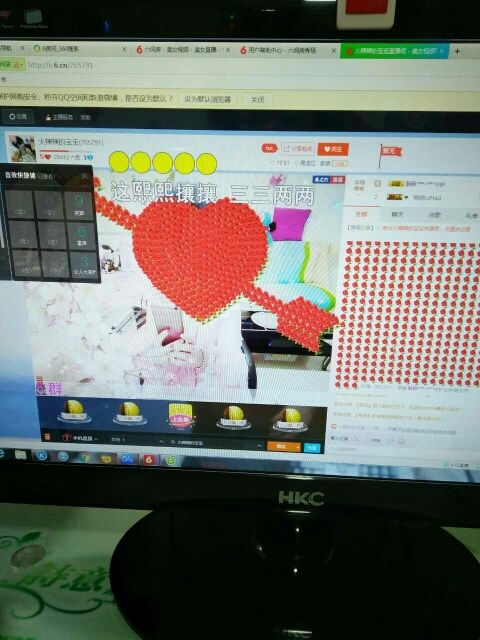Select the first golden gift in gift bar
The width and height of the screenshot is (480, 640).
click(74, 411)
